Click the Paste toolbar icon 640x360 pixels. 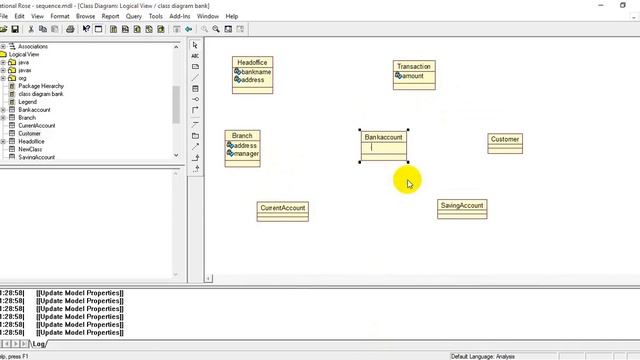(54, 29)
